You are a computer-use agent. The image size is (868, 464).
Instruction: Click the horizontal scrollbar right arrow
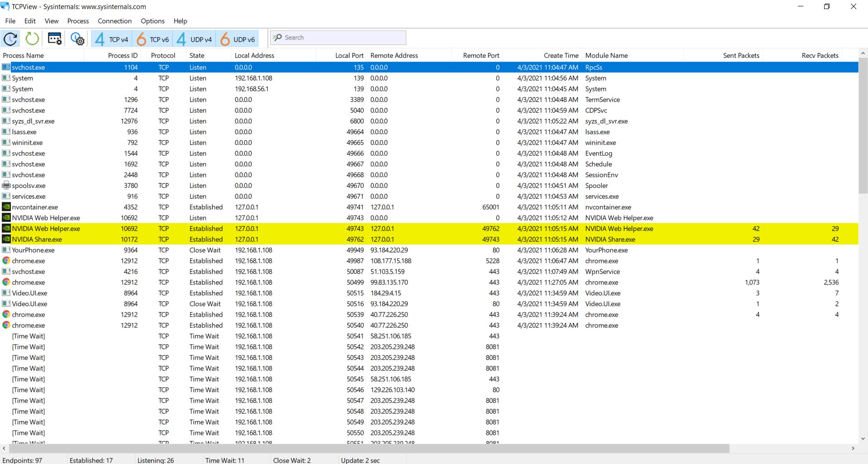[853, 448]
